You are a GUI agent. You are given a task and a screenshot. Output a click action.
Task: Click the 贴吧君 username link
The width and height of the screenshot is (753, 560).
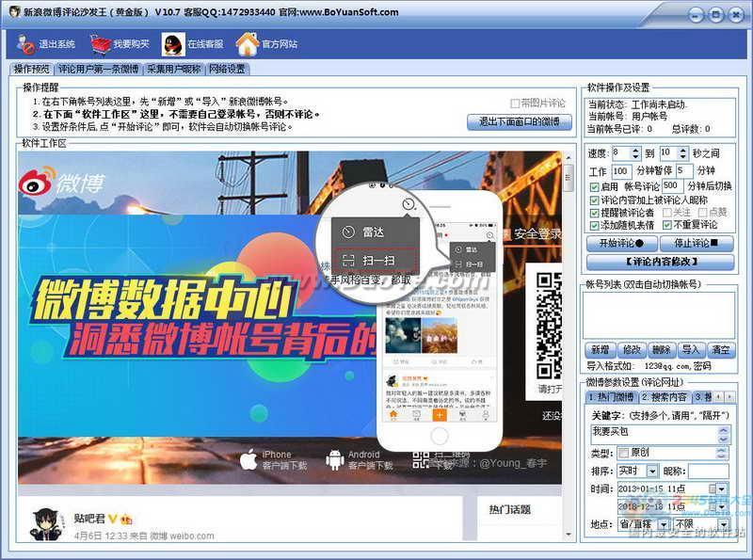[89, 519]
